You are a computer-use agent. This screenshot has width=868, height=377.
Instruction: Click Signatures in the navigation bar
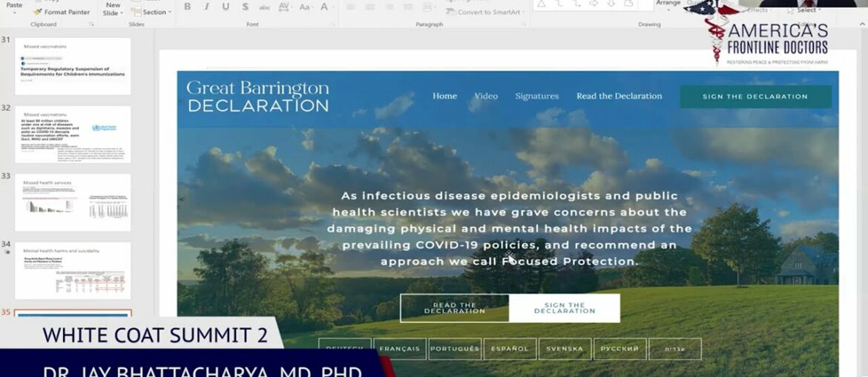[537, 96]
